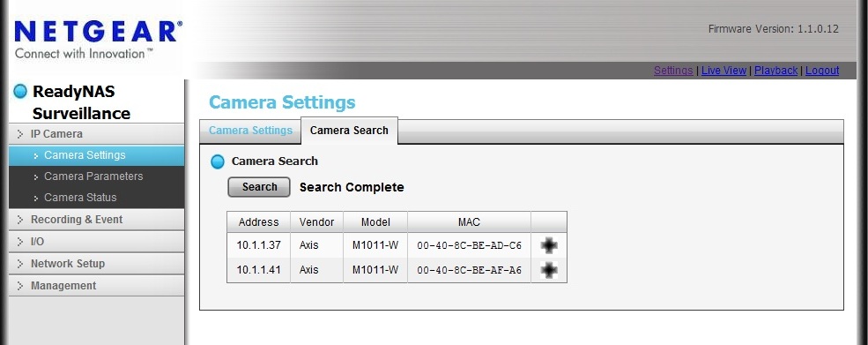
Task: Click the Vendor column header
Action: pyautogui.click(x=316, y=221)
